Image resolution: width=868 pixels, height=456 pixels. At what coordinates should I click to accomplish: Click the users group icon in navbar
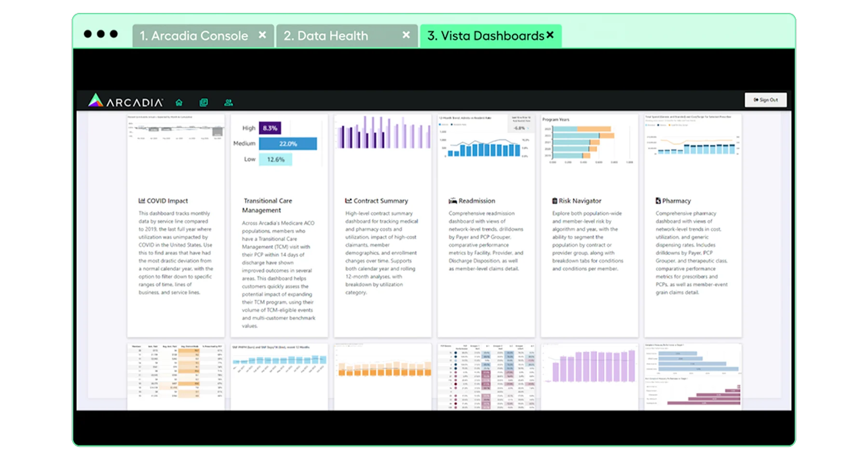pos(229,102)
